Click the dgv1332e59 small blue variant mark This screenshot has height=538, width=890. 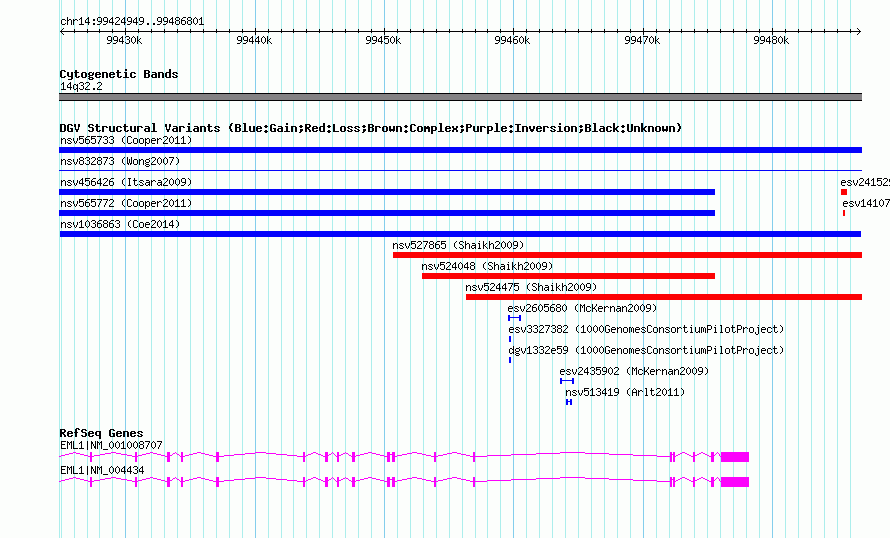pos(510,360)
